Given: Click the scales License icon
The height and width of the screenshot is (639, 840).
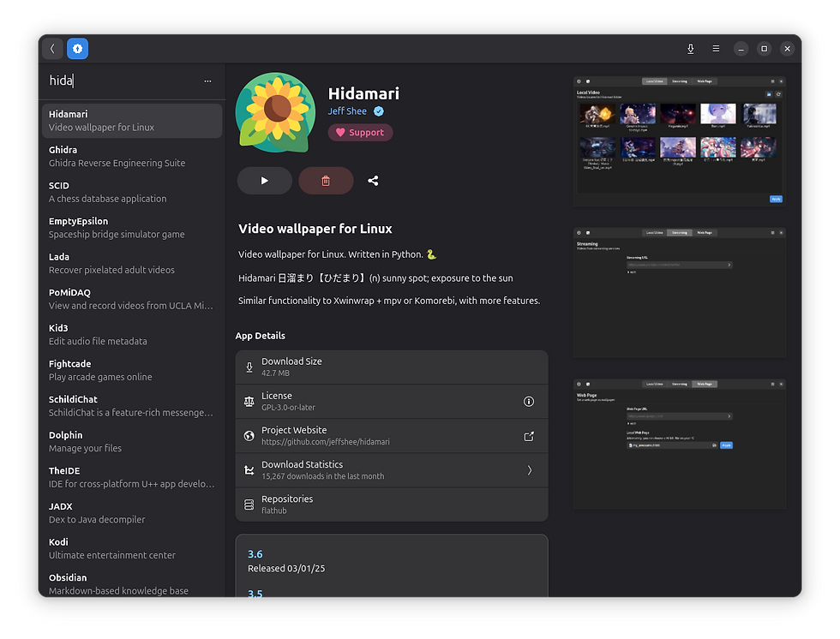Looking at the screenshot, I should pos(249,402).
